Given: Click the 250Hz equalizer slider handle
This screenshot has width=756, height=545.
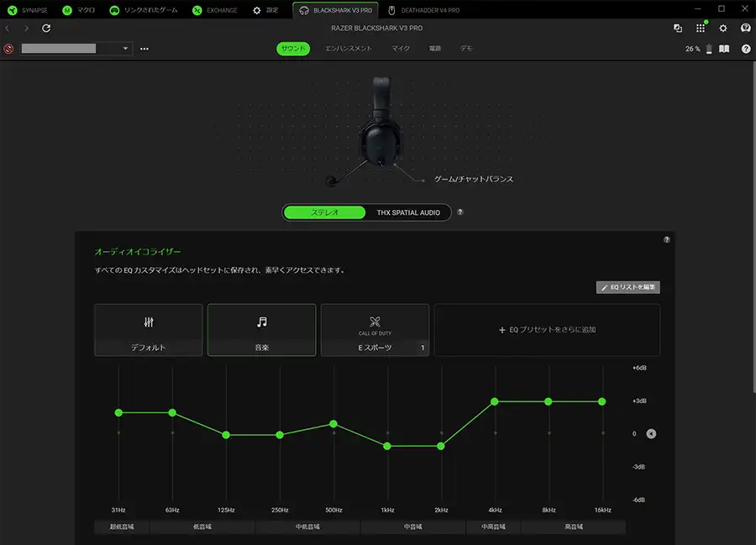Looking at the screenshot, I should (280, 435).
